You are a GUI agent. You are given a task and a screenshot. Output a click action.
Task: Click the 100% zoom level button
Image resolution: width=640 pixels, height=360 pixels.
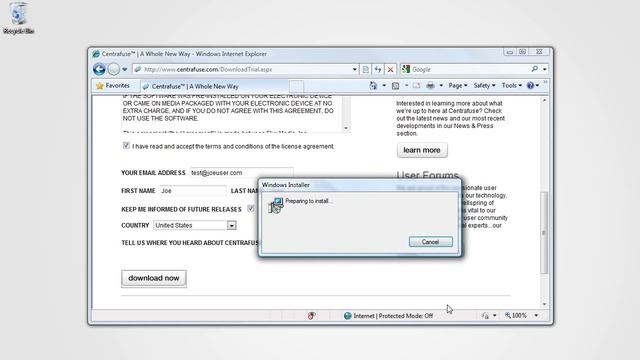[x=516, y=316]
